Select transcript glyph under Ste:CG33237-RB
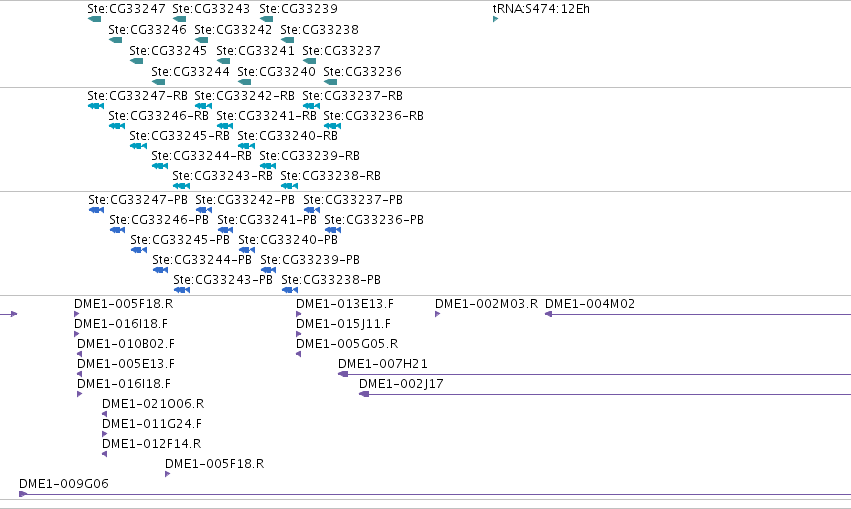Image resolution: width=851 pixels, height=509 pixels. pyautogui.click(x=312, y=106)
